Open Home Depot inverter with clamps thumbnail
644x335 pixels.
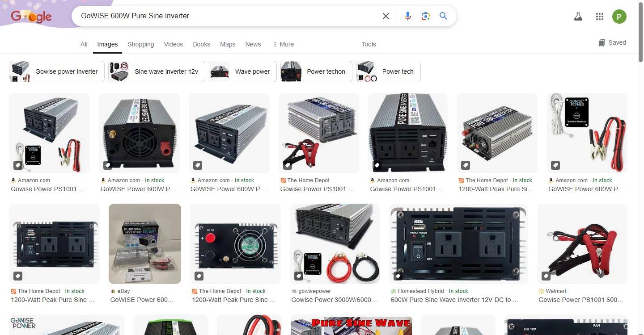point(319,133)
